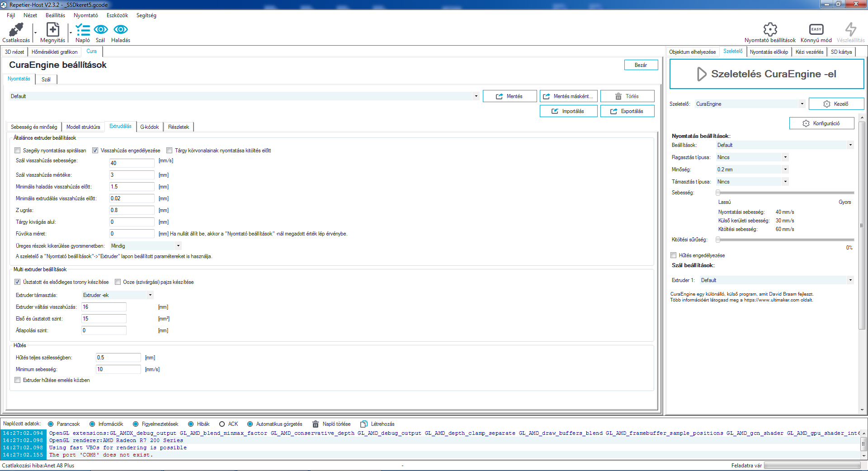Open Nyomtató beállítások gear icon
Screen dimensions: 868x471
(x=770, y=30)
